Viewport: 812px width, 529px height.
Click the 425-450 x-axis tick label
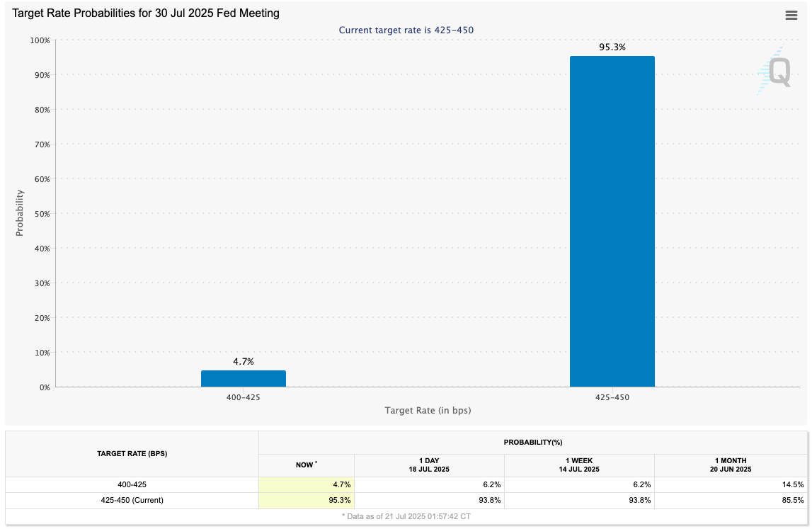[612, 397]
